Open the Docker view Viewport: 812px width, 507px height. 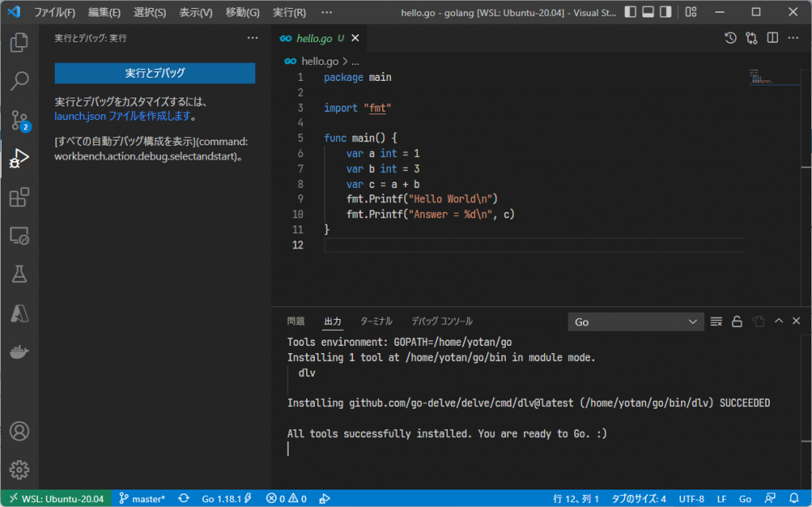point(19,352)
